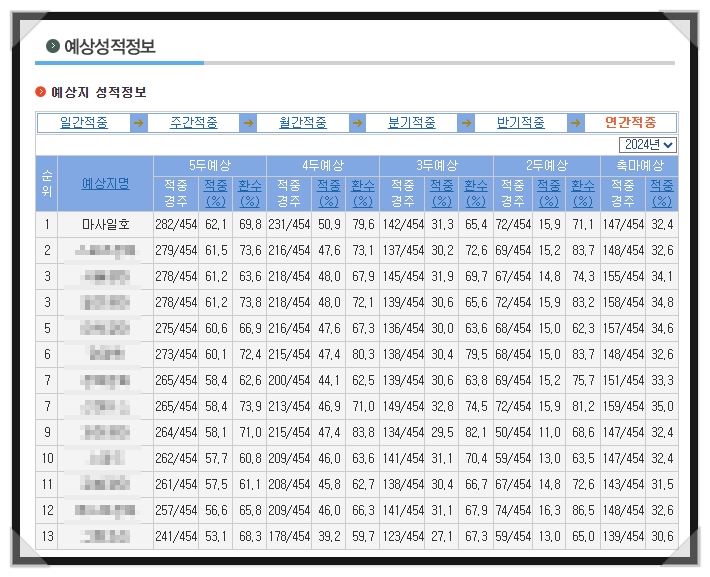Click the 159/454 cell
710x577 pixels.
click(623, 406)
